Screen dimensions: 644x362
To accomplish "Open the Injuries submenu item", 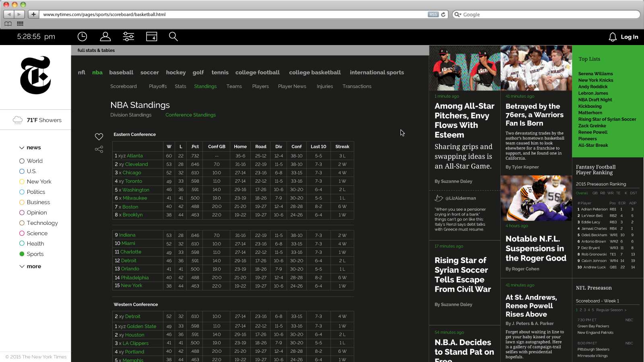I will click(x=325, y=86).
